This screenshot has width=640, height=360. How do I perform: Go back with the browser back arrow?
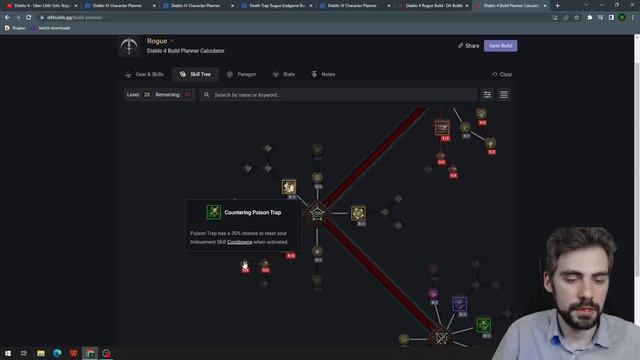7,18
